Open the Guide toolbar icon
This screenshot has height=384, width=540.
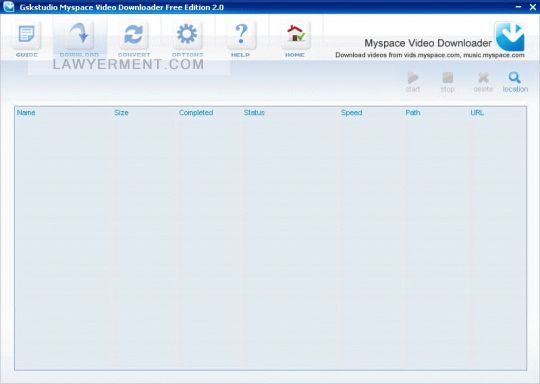click(x=27, y=36)
